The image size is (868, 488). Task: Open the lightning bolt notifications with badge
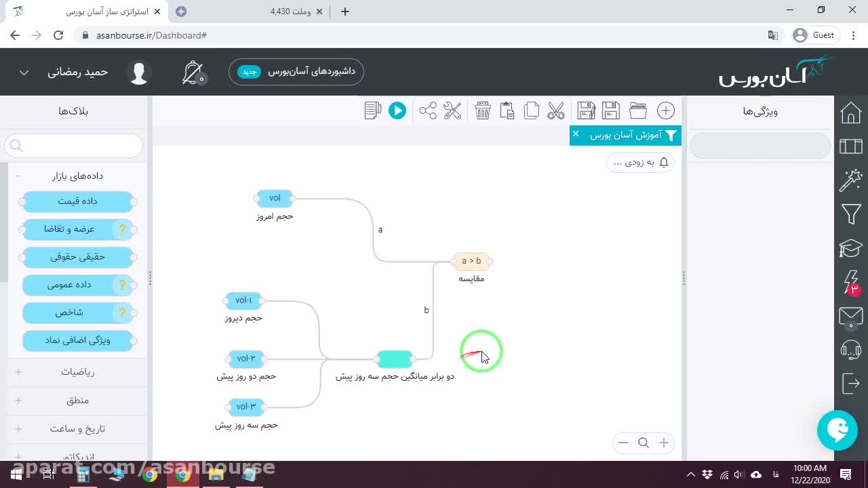click(x=851, y=282)
